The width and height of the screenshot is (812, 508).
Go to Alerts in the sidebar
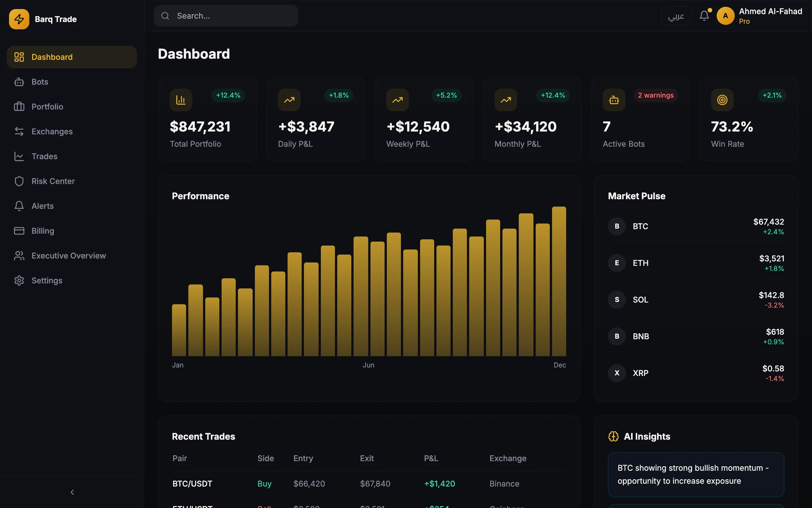tap(72, 206)
